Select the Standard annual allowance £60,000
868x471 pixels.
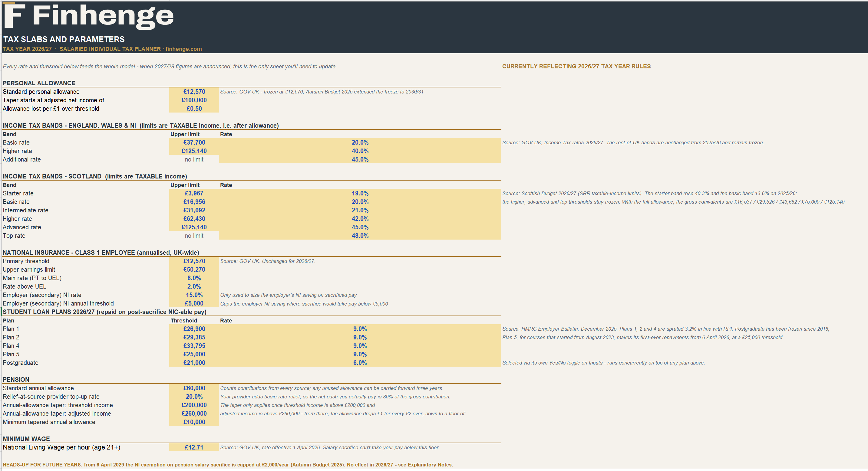click(194, 388)
